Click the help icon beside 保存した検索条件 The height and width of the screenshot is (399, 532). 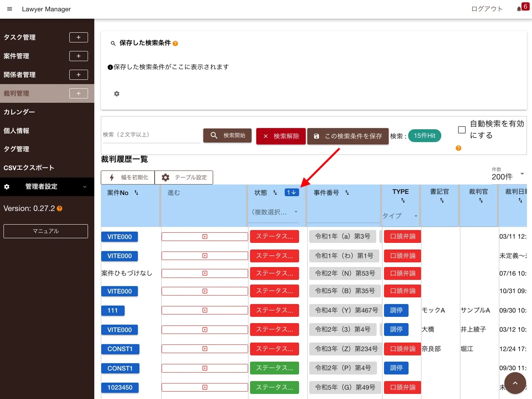point(175,44)
